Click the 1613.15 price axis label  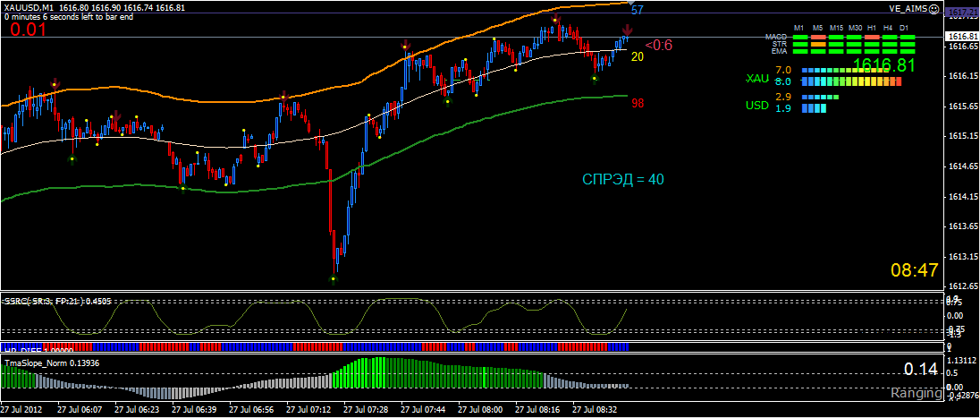(x=963, y=257)
